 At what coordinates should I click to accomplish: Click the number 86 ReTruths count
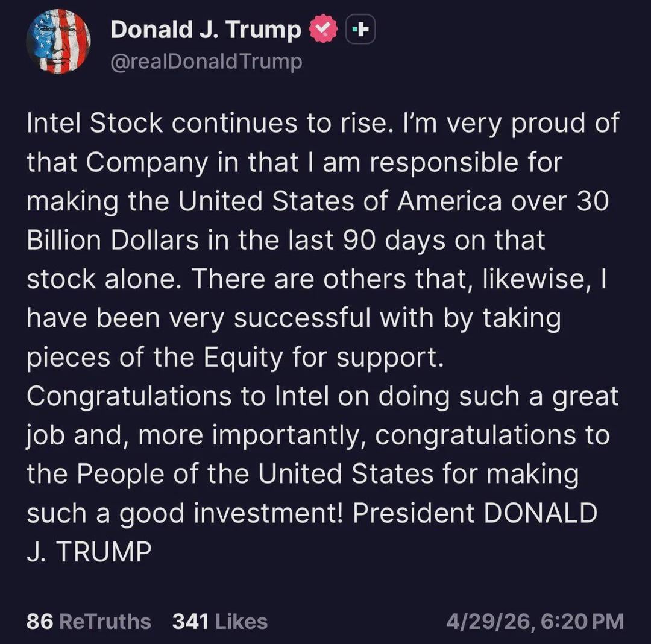point(40,621)
